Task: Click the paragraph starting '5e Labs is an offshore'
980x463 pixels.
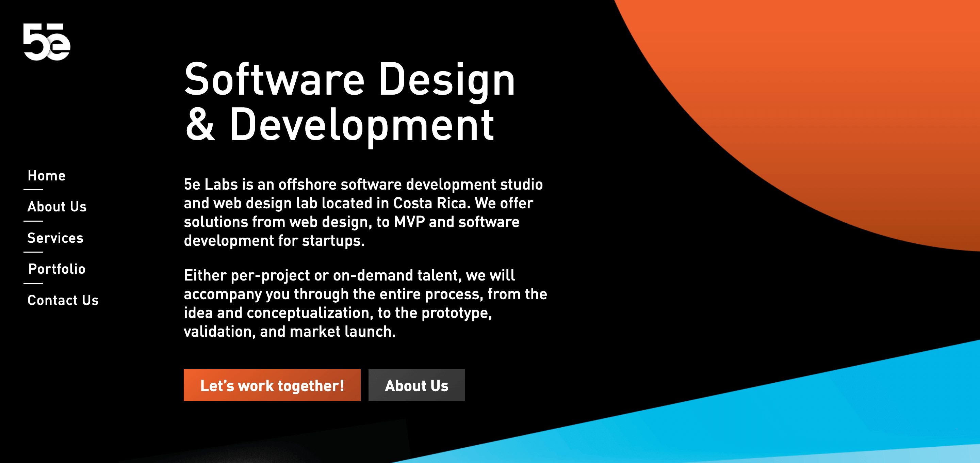Action: (363, 212)
